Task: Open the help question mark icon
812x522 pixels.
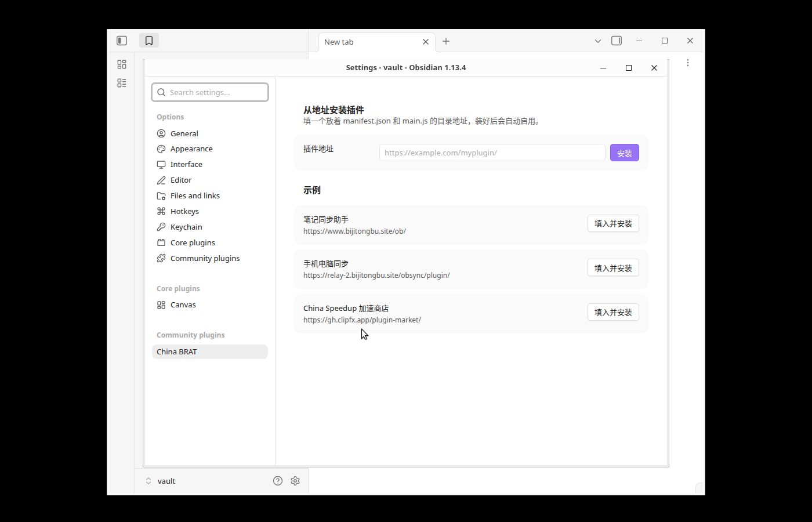Action: pyautogui.click(x=278, y=481)
